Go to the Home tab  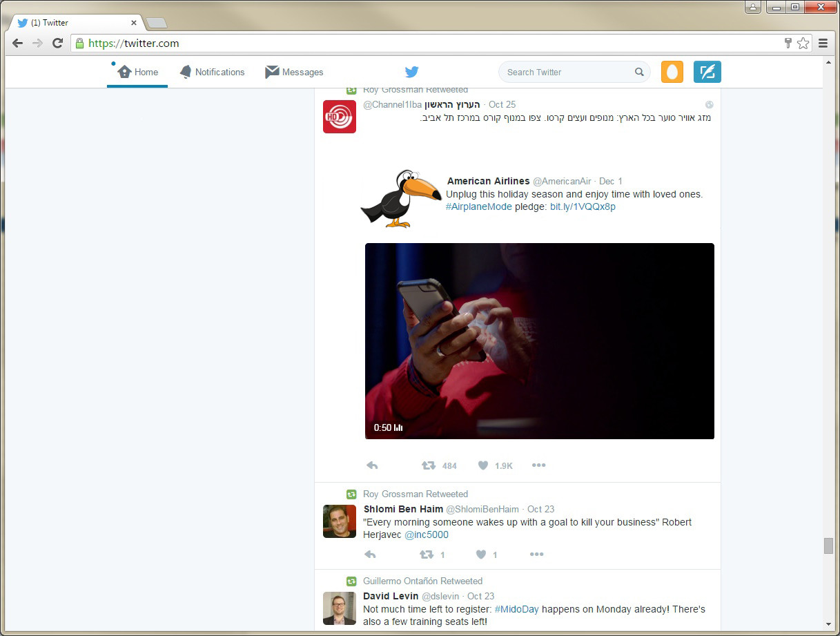click(138, 72)
